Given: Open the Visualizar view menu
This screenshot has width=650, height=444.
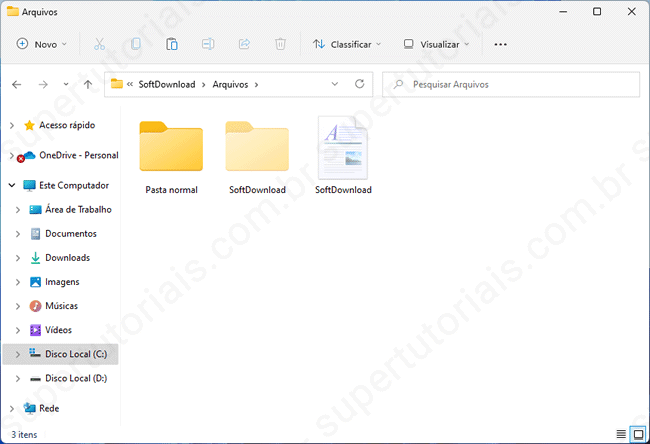Looking at the screenshot, I should [438, 44].
